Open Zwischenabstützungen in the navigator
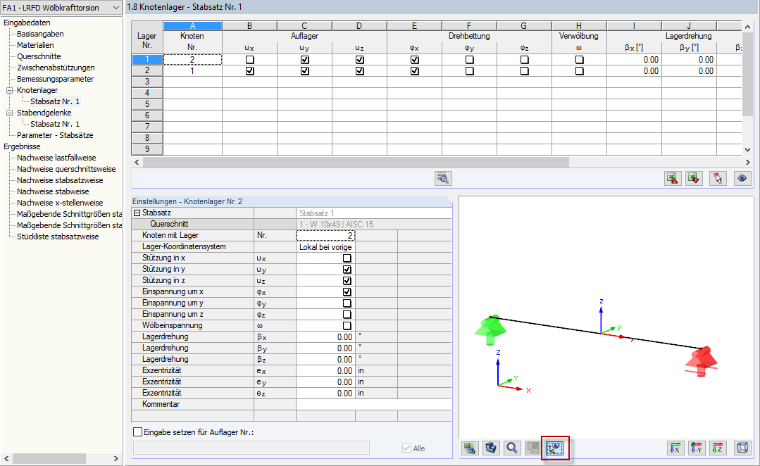The width and height of the screenshot is (760, 466). coord(56,67)
